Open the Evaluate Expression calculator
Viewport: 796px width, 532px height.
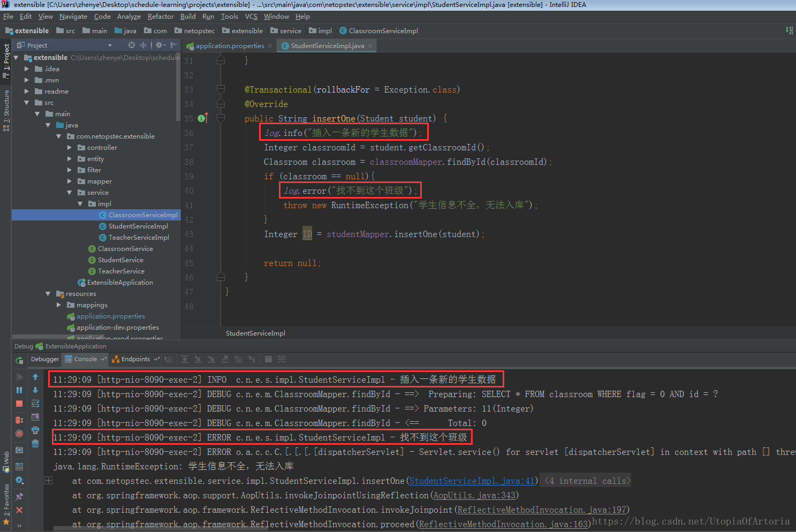pyautogui.click(x=268, y=359)
